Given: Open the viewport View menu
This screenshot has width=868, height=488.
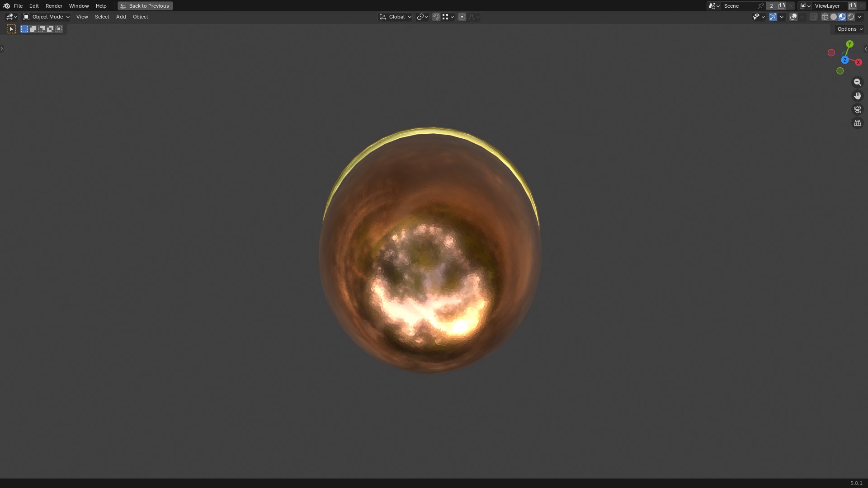Looking at the screenshot, I should pos(82,17).
